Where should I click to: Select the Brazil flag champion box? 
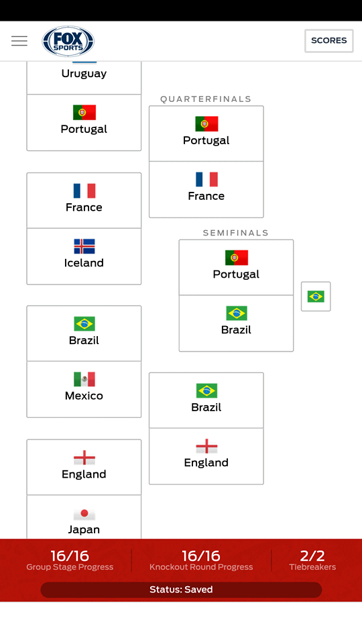click(x=316, y=296)
